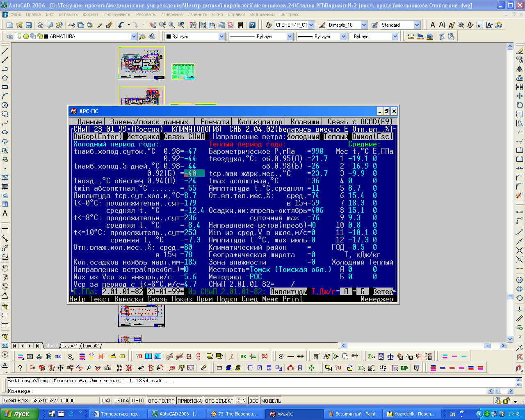Open the Dimstyle_18 dimension style dropdown

pos(363,25)
